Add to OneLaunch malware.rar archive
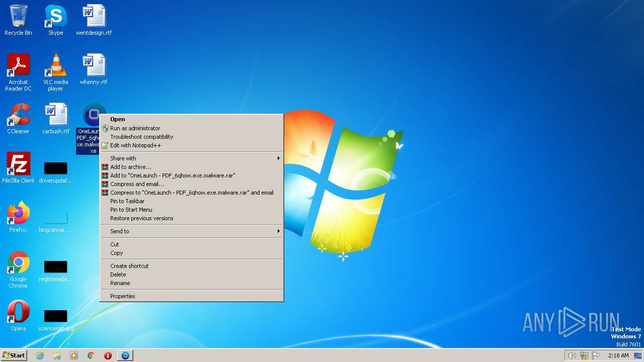 tap(192, 175)
